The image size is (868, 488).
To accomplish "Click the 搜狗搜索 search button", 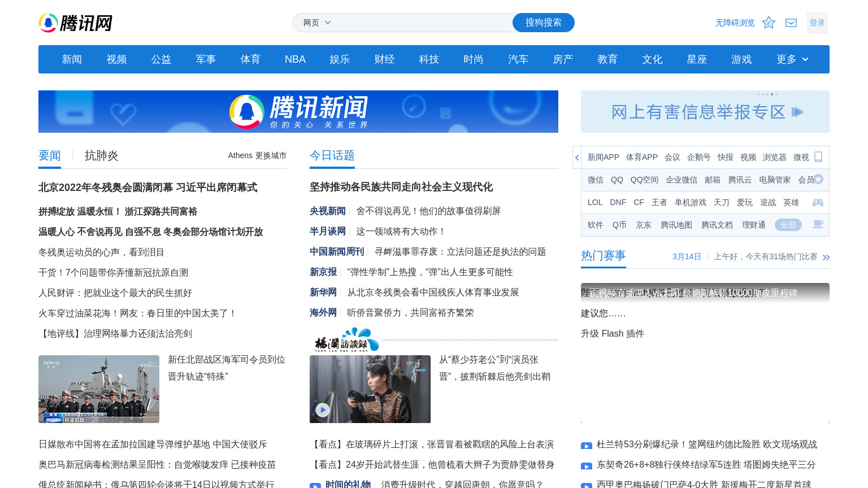I will coord(544,23).
